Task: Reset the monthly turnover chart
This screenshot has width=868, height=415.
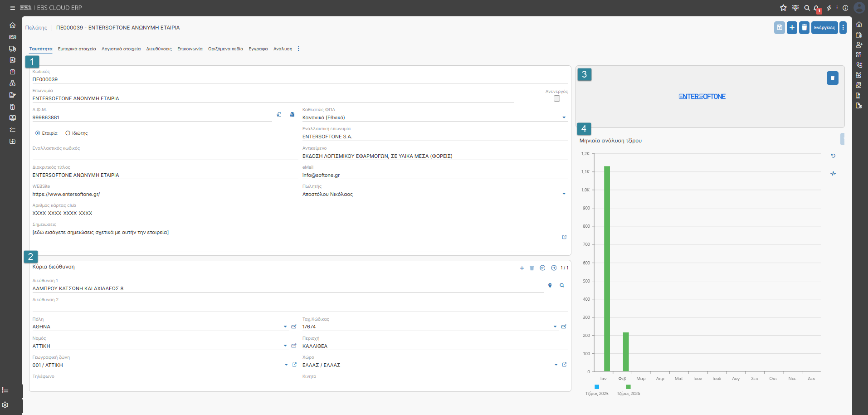Action: (x=833, y=156)
